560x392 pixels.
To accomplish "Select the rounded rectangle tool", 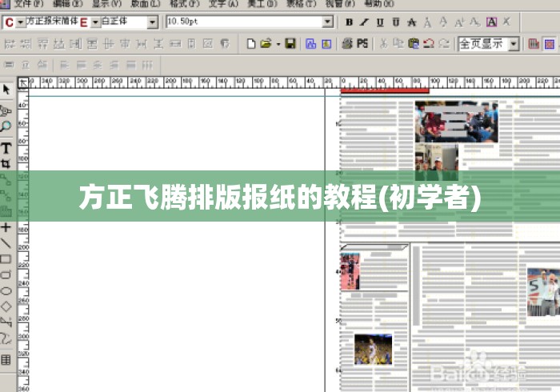I will (x=6, y=275).
